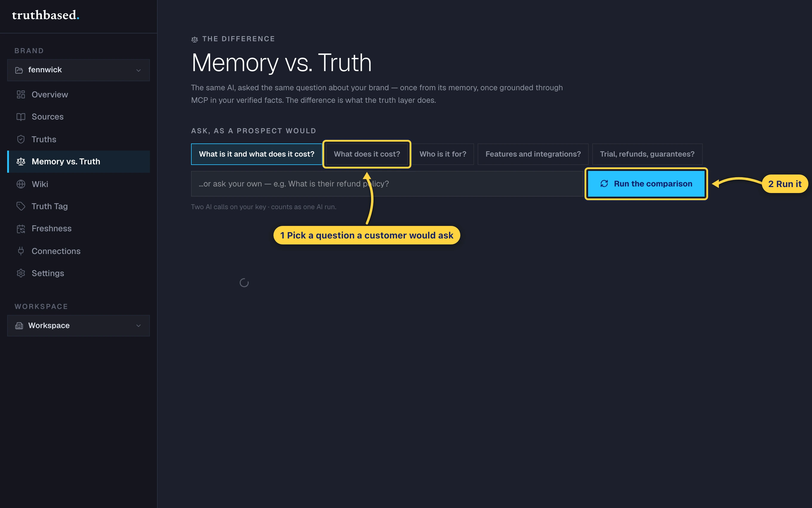812x508 pixels.
Task: Pick the 'What does it cost?' question chip
Action: point(367,154)
